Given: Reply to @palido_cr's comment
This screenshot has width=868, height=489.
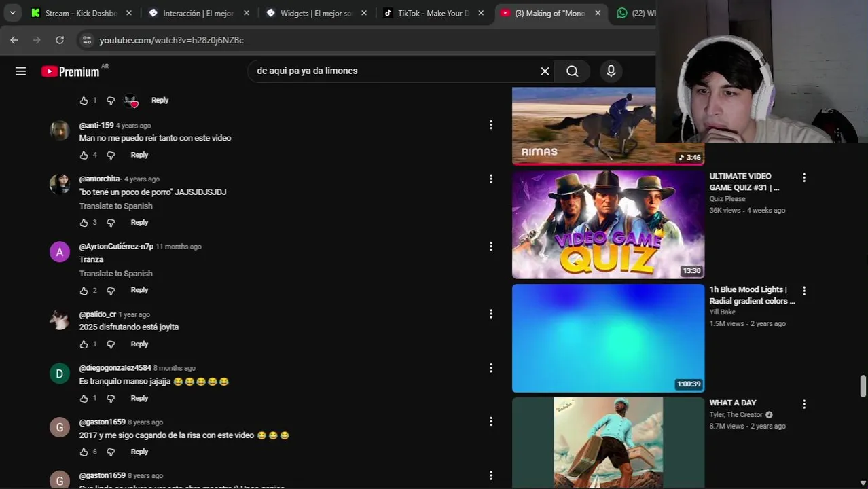Looking at the screenshot, I should 139,344.
